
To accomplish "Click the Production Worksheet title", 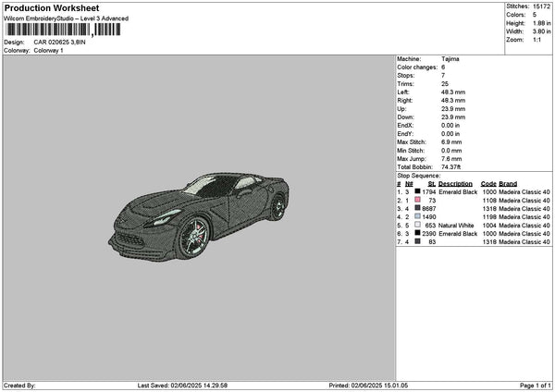I will tap(51, 8).
